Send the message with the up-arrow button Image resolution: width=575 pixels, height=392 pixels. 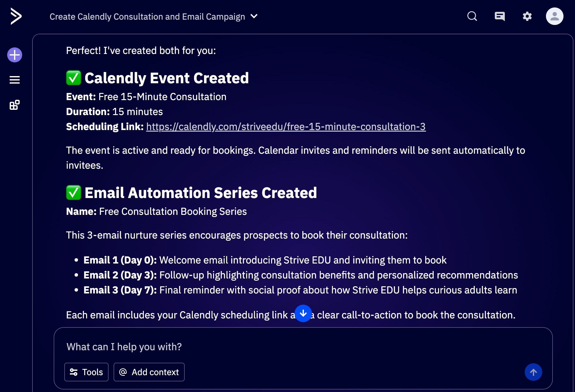tap(533, 372)
